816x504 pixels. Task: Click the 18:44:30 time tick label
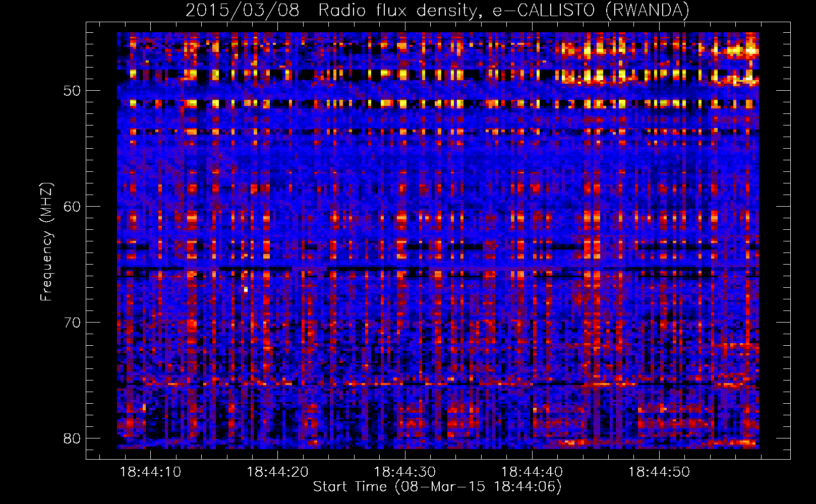405,472
